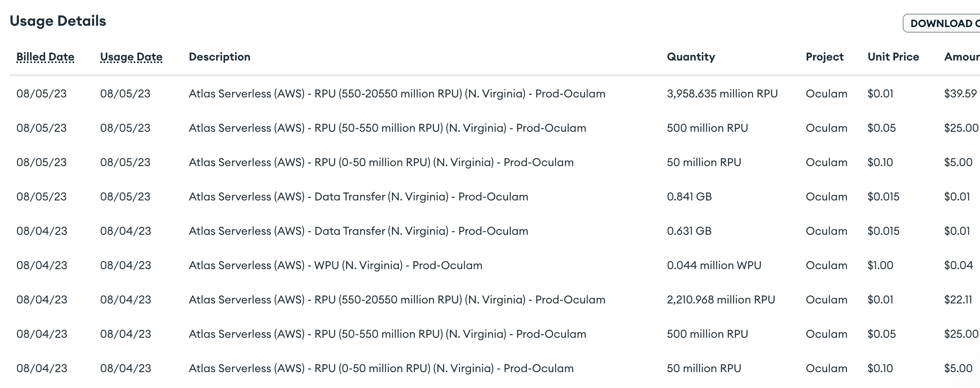Click the WPU (N. Virginia) description row
980x388 pixels.
click(x=335, y=265)
